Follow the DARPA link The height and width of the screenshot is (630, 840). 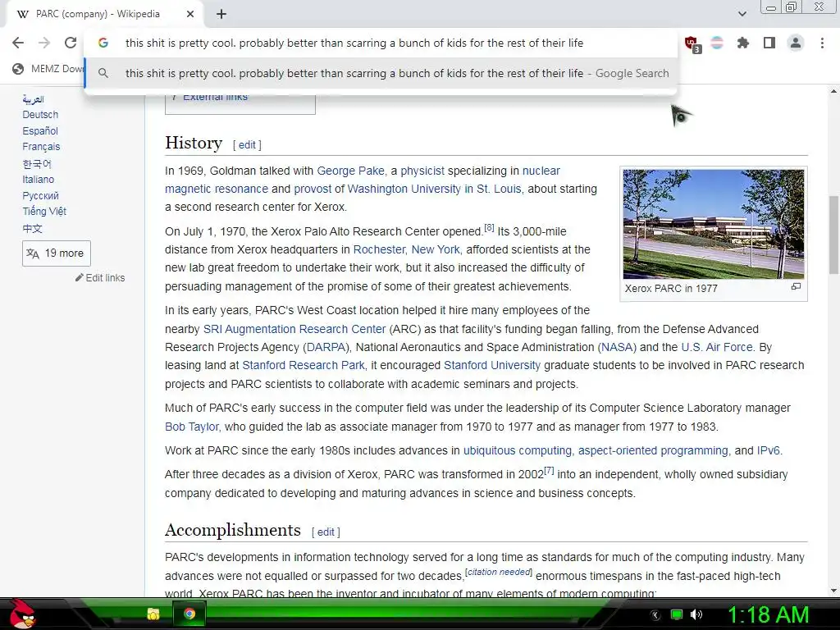point(326,347)
